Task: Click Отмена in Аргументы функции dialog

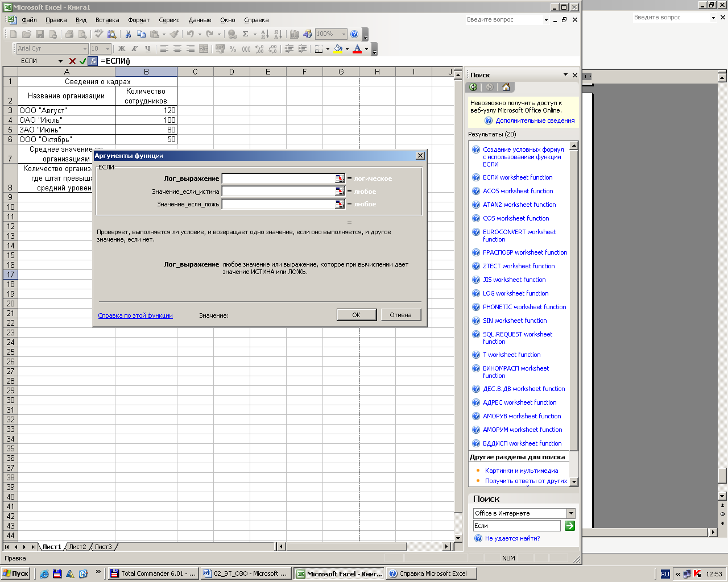Action: point(400,315)
